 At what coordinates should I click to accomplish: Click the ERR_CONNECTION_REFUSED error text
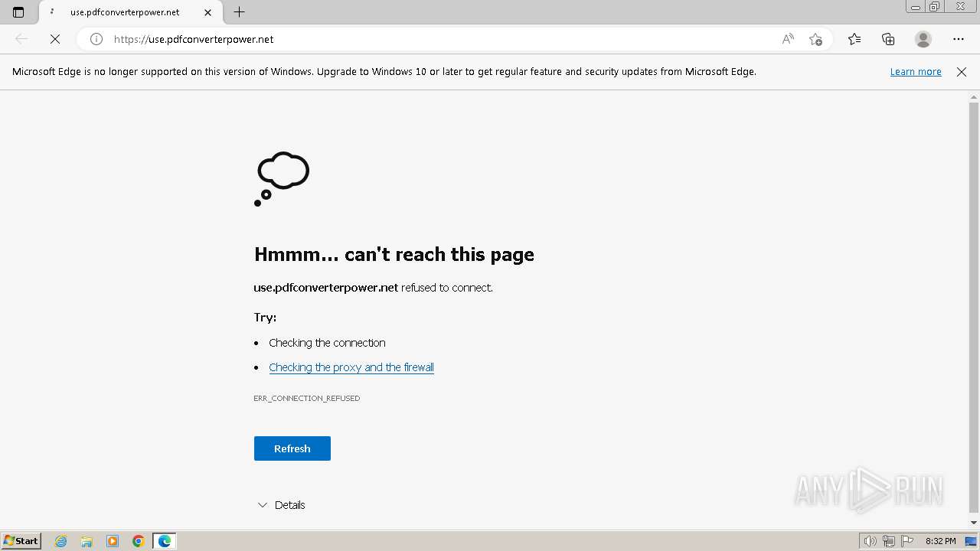pyautogui.click(x=307, y=398)
